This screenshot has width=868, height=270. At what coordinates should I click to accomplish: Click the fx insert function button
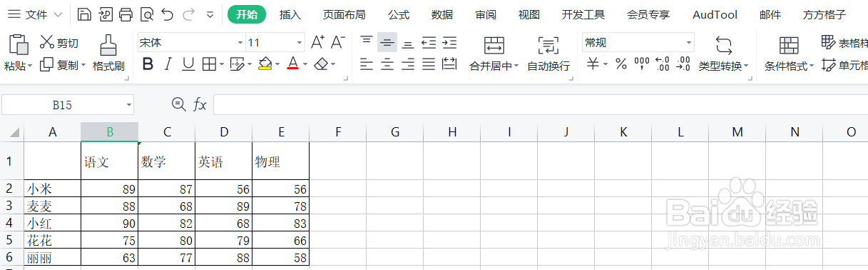(200, 105)
